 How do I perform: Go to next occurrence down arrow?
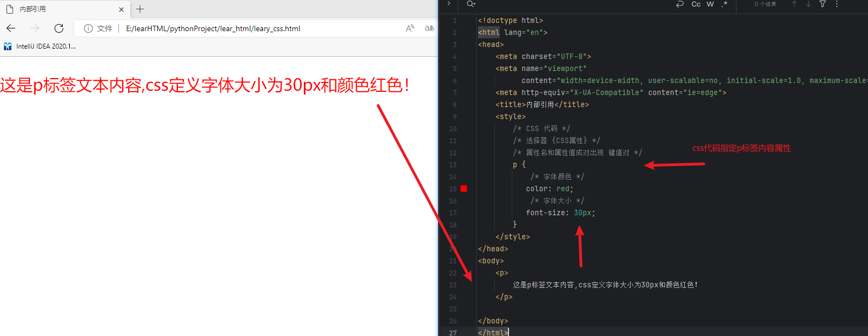pos(809,4)
